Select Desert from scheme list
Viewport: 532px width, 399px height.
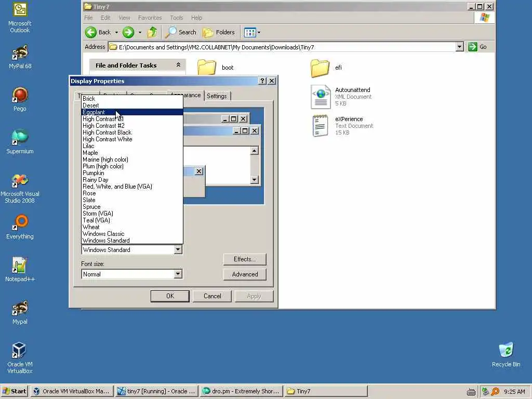click(132, 105)
